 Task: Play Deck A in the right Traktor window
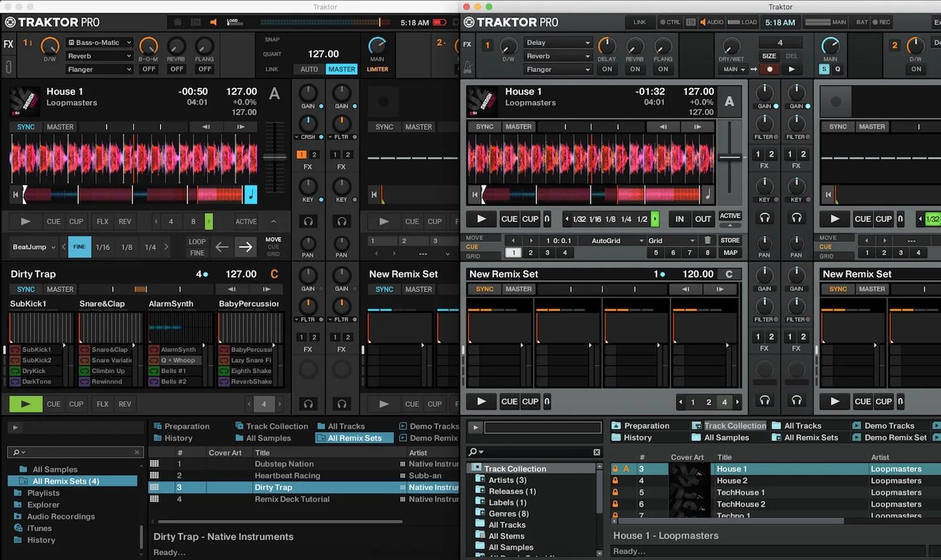point(481,219)
